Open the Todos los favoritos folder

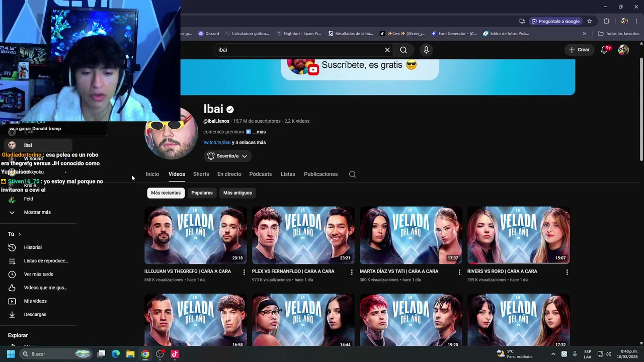click(x=618, y=34)
